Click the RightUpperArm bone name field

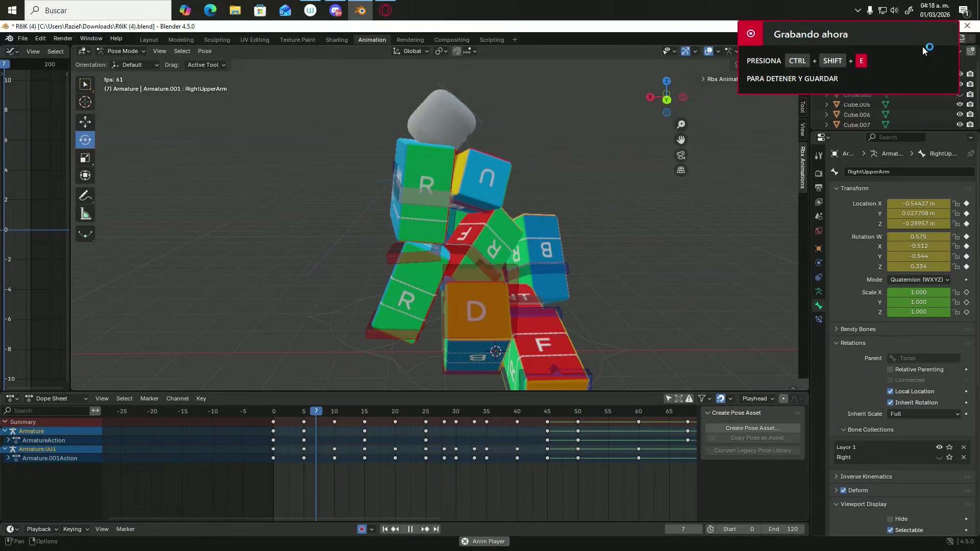pos(909,172)
